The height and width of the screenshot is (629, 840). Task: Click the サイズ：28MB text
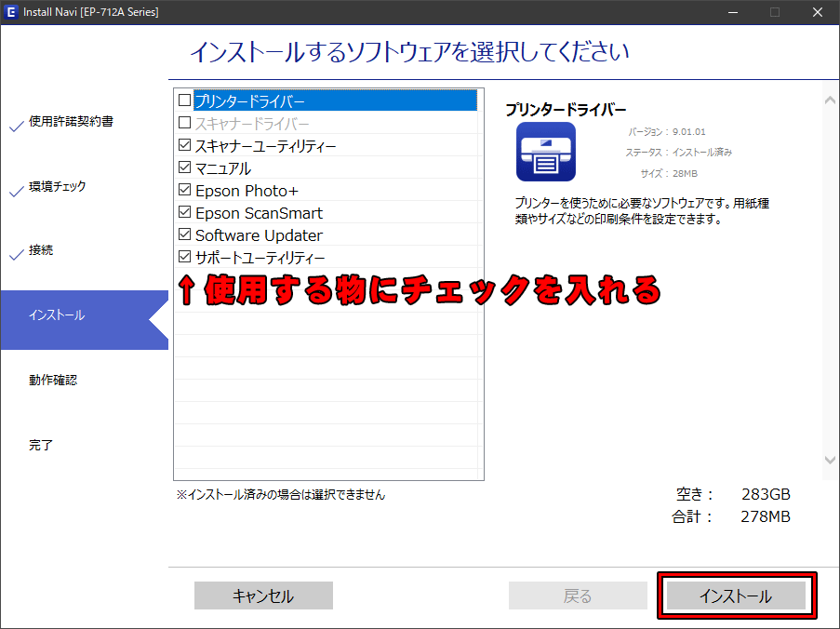pyautogui.click(x=669, y=174)
